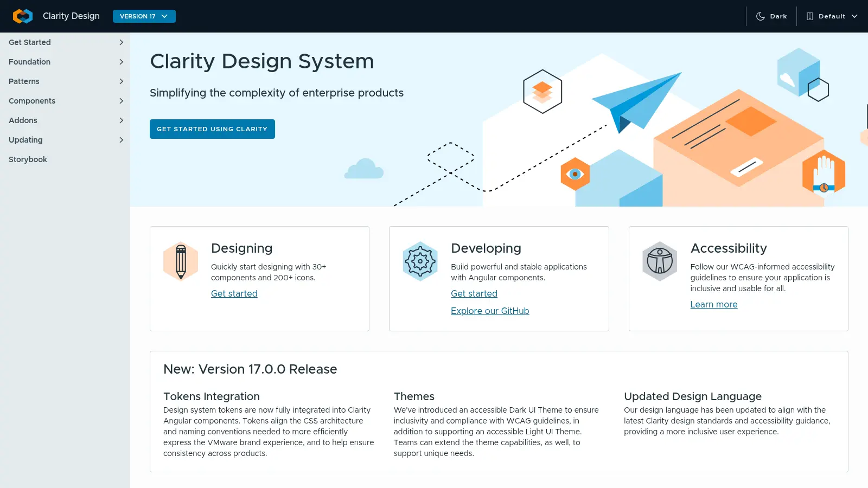The height and width of the screenshot is (488, 868).
Task: Click the Updated Design Language heading
Action: point(693,396)
